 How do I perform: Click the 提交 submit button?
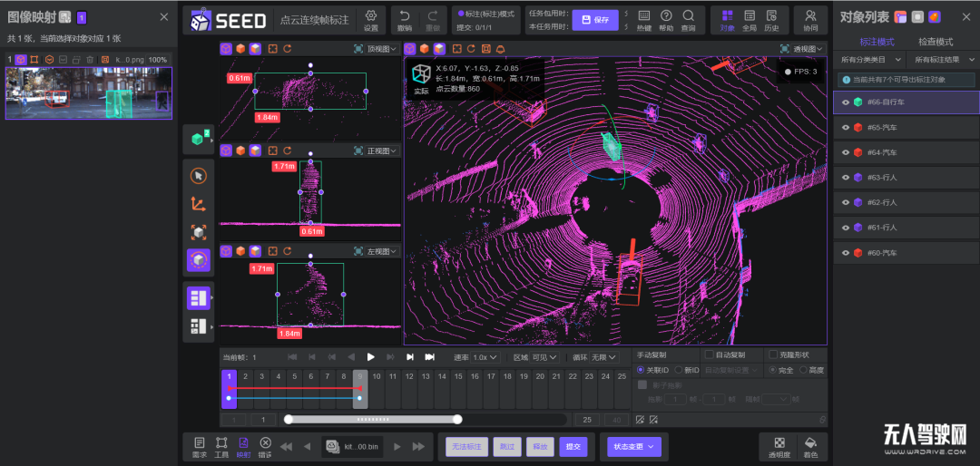click(573, 446)
